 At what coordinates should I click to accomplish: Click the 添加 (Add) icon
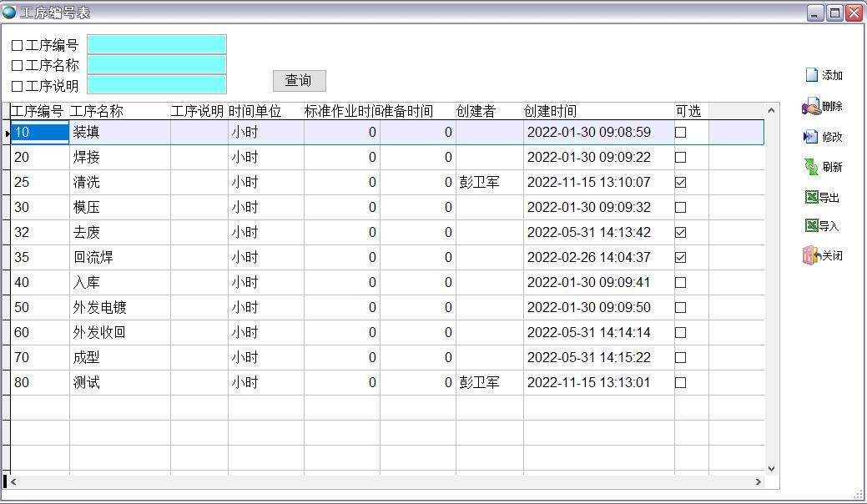coord(812,75)
